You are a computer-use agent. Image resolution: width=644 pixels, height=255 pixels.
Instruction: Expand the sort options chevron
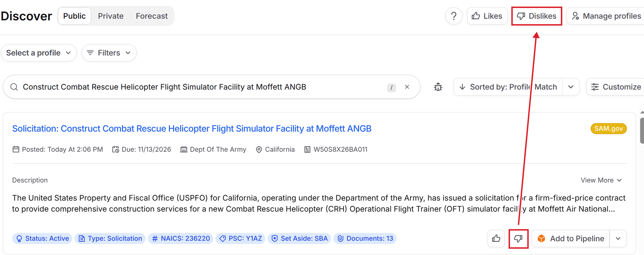tap(571, 87)
